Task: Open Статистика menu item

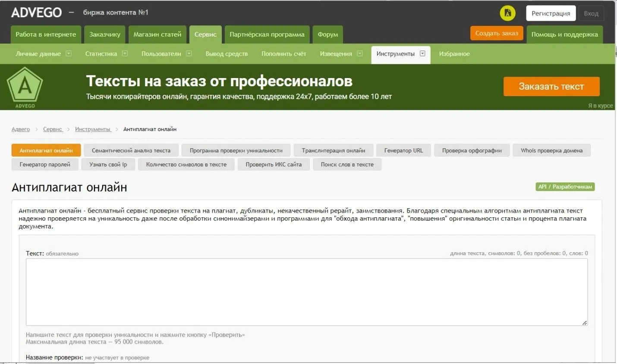Action: 101,54
